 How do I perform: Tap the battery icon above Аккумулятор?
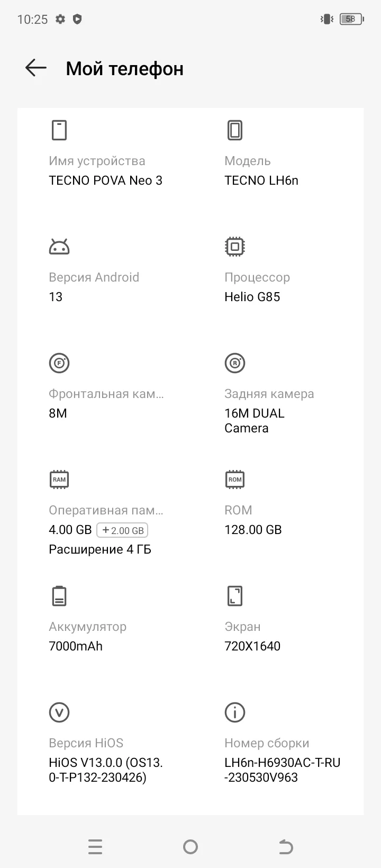pos(59,596)
